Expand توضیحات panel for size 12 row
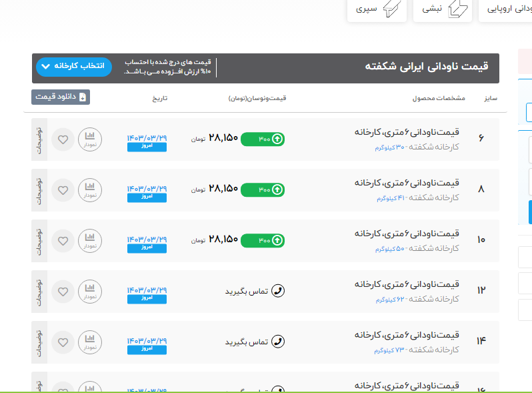532x393 pixels. [39, 291]
